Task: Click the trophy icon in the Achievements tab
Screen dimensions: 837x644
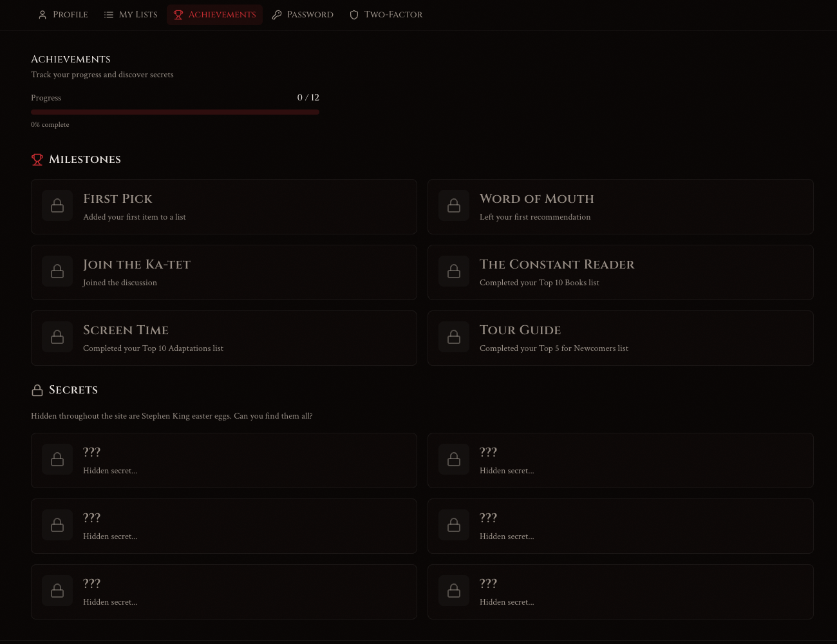Action: pos(178,14)
